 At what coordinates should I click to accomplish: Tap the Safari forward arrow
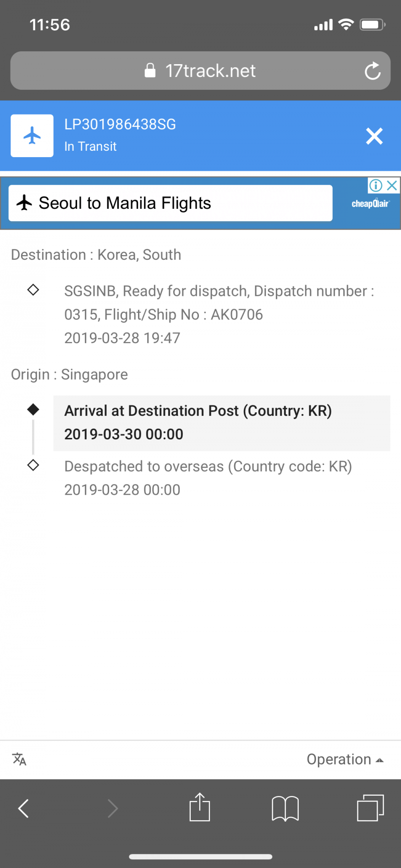(x=112, y=808)
